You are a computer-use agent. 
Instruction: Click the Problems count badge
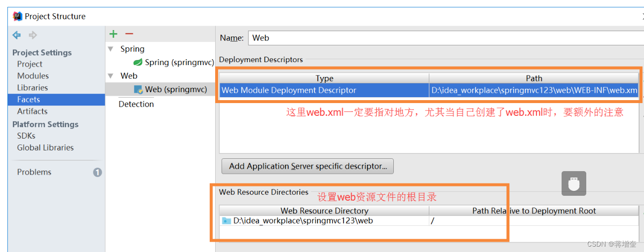click(98, 172)
